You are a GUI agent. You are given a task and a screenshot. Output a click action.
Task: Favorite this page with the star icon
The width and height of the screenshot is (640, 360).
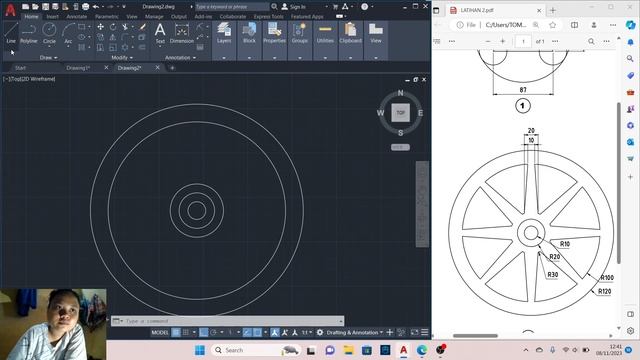tap(553, 25)
